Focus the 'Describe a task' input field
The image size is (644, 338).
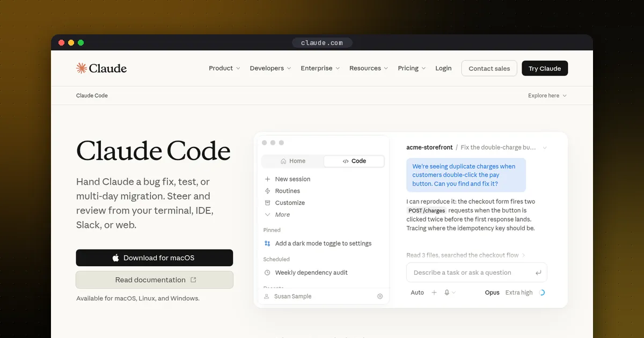click(477, 273)
